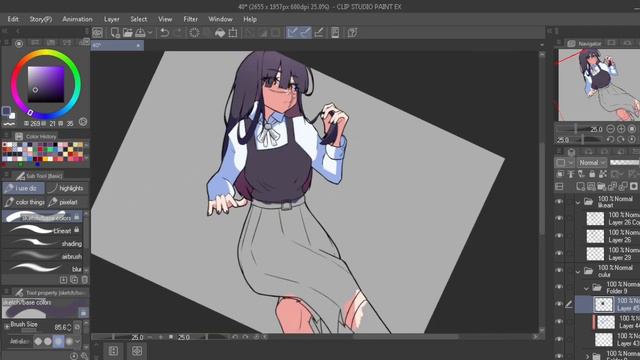Click the Clear/selection circle icon in command bar

194,33
